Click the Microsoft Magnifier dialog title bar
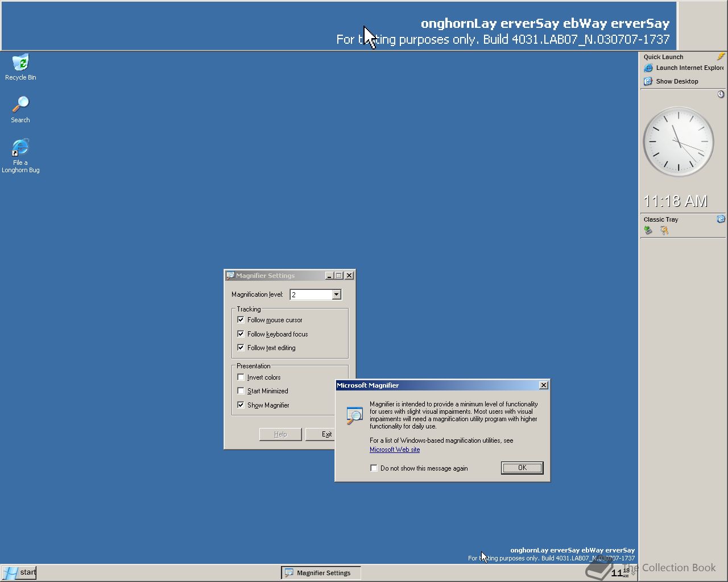 tap(437, 385)
